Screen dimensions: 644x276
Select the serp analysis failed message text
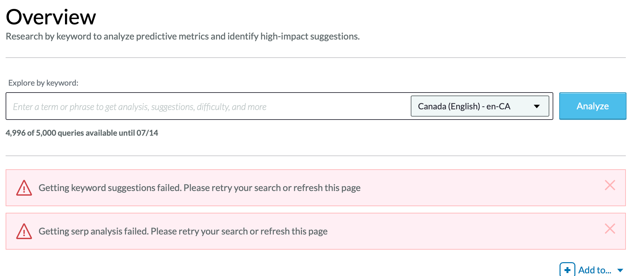tap(183, 232)
